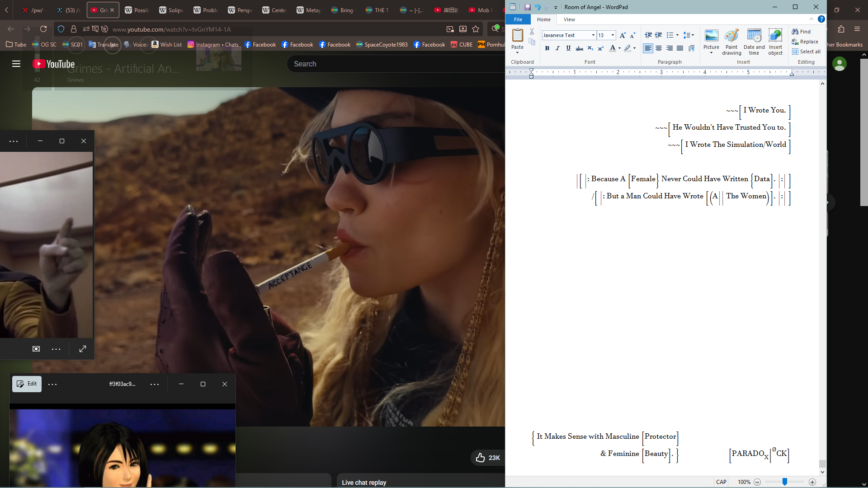Image resolution: width=868 pixels, height=488 pixels.
Task: Expand the font size dropdown
Action: tap(613, 35)
